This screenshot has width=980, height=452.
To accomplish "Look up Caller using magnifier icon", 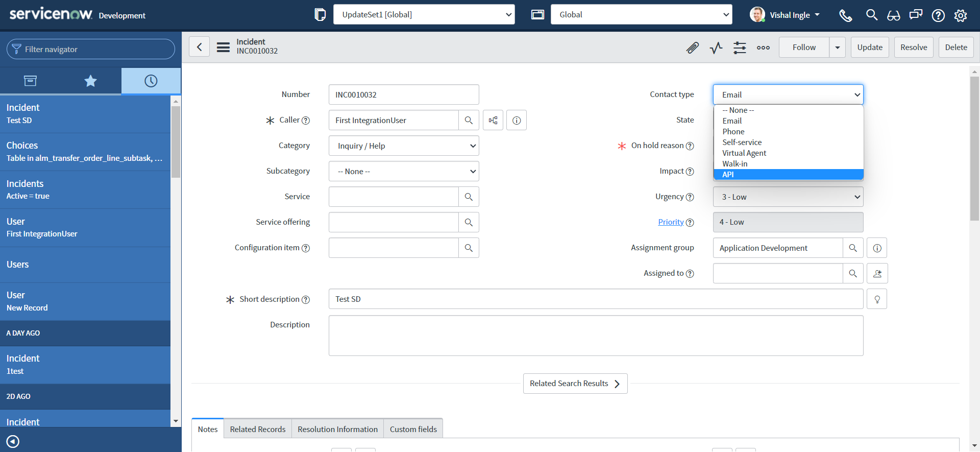I will coord(469,121).
